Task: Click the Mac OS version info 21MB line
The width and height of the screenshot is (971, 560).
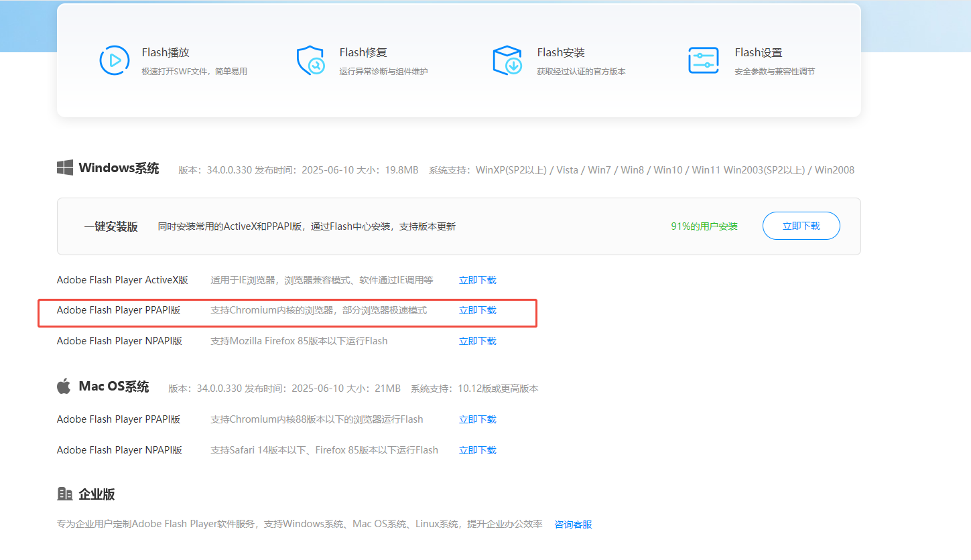Action: click(x=353, y=389)
